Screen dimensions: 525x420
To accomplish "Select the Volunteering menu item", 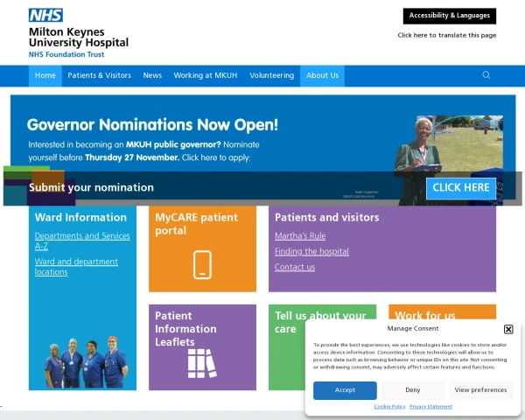I will point(271,75).
